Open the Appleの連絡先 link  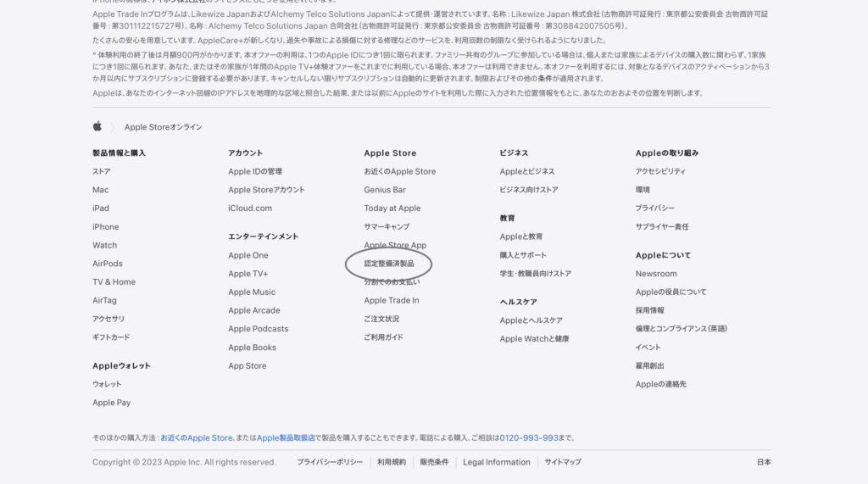point(661,384)
